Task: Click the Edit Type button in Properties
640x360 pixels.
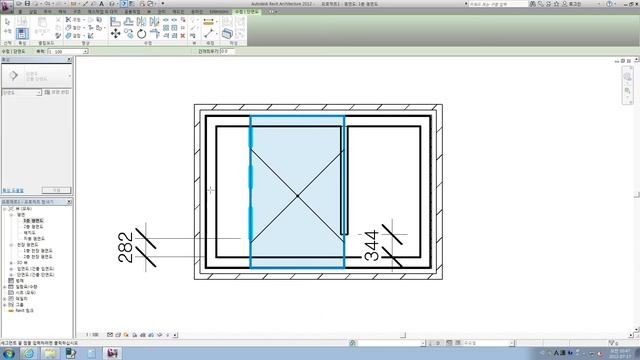Action: 57,92
